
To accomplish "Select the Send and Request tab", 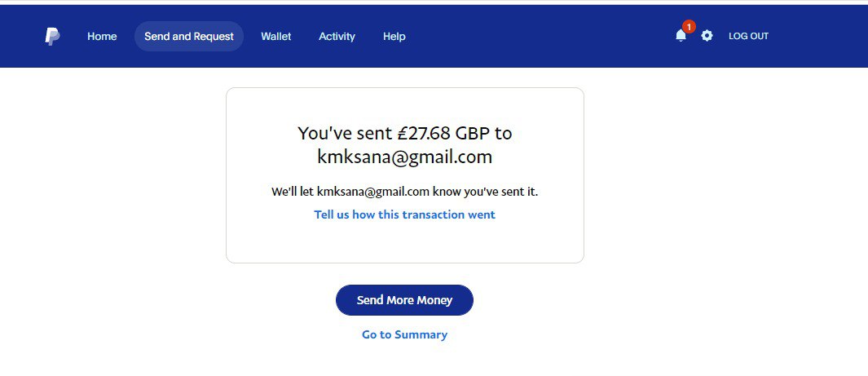I will click(x=189, y=37).
